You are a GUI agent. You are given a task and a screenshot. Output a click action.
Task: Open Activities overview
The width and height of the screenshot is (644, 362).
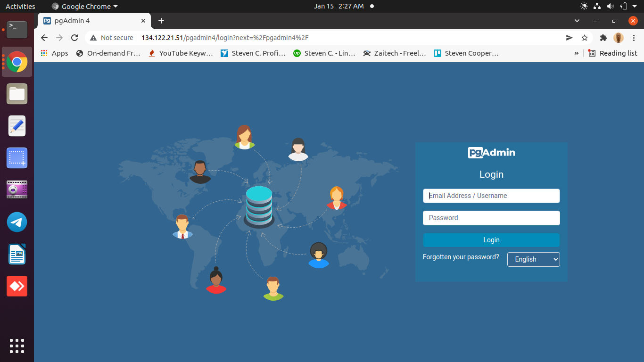(20, 6)
